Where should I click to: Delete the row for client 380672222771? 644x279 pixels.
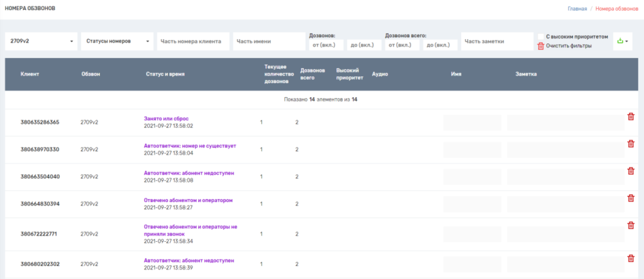tap(630, 225)
